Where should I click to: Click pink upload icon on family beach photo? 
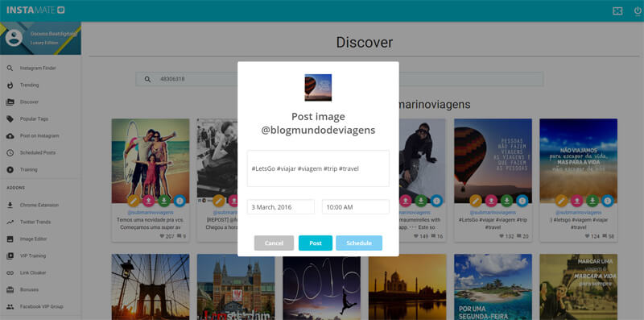click(x=149, y=201)
